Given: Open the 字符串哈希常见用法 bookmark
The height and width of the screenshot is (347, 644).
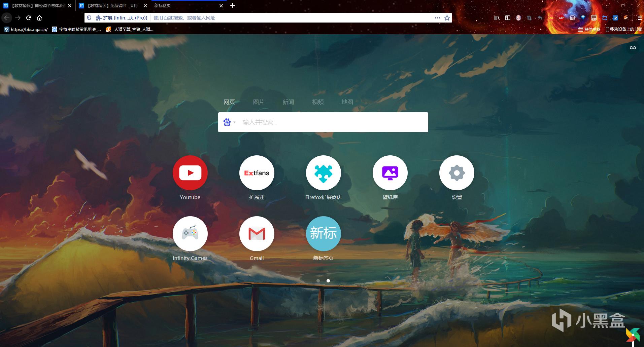Looking at the screenshot, I should (x=76, y=29).
